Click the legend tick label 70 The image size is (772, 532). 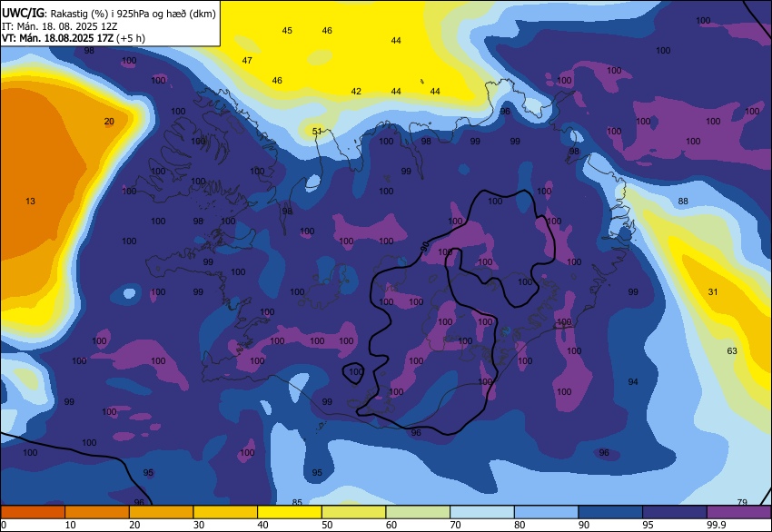point(455,525)
